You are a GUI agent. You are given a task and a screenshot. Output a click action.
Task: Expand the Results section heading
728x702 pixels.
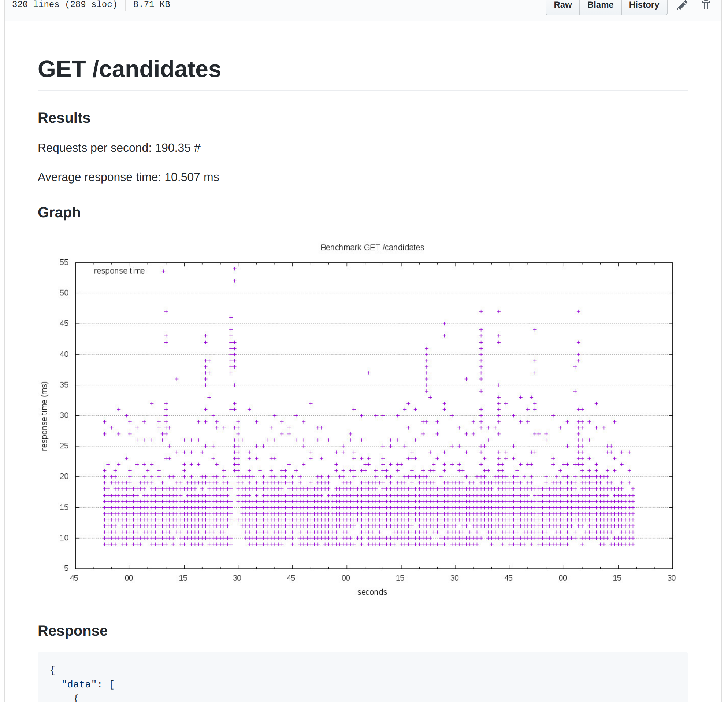[x=64, y=118]
